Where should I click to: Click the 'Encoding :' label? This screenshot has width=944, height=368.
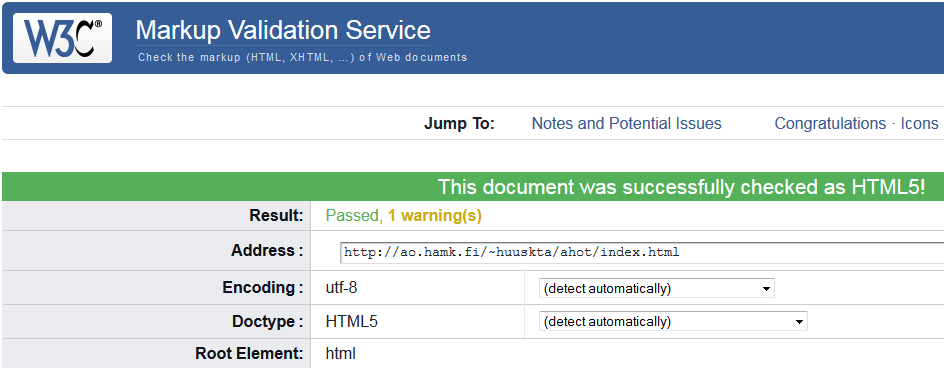[x=263, y=288]
